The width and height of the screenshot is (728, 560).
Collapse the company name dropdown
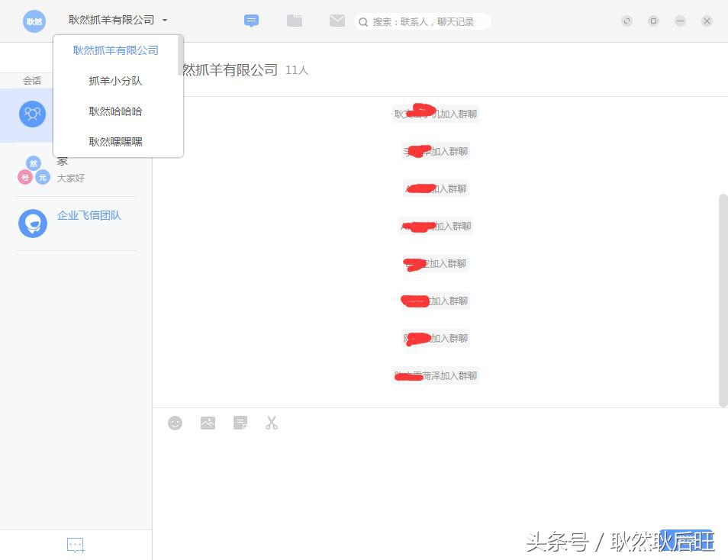[x=165, y=21]
